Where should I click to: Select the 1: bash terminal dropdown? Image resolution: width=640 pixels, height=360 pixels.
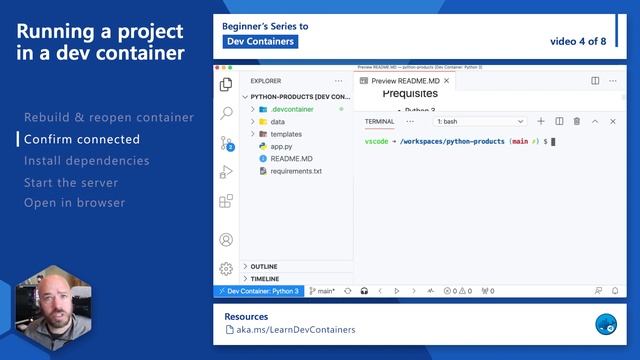point(480,122)
